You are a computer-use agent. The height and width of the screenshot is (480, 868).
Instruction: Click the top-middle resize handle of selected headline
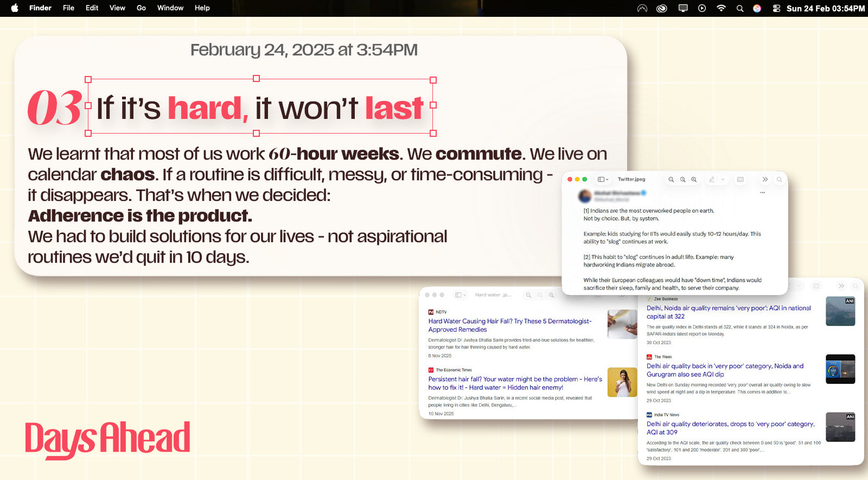click(257, 79)
